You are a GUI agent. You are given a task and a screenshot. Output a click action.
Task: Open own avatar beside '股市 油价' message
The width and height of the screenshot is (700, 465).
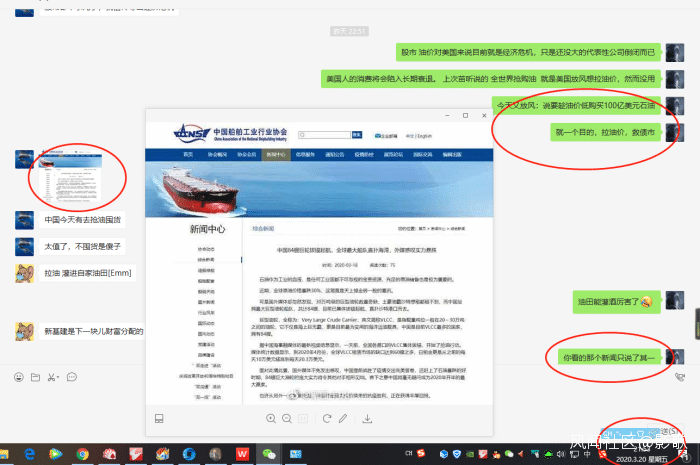tap(675, 53)
